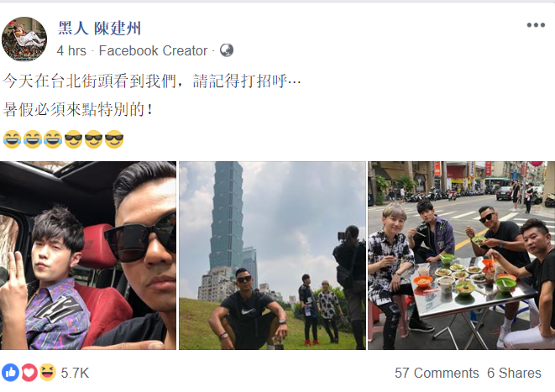
Task: Click the red heart Love reaction icon
Action: click(x=29, y=373)
